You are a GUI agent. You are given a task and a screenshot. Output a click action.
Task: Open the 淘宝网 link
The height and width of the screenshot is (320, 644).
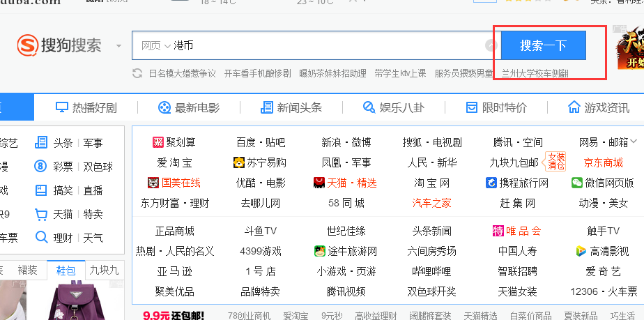coord(431,183)
